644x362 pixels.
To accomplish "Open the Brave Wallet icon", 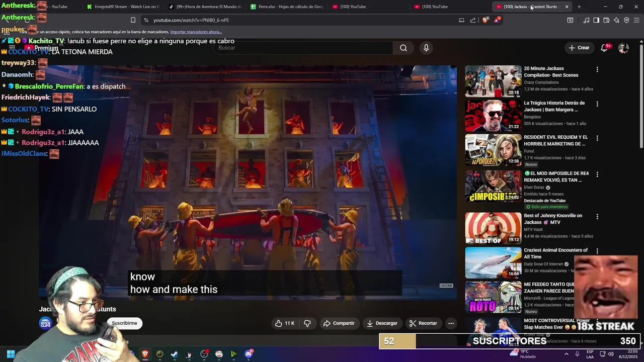I will (606, 20).
